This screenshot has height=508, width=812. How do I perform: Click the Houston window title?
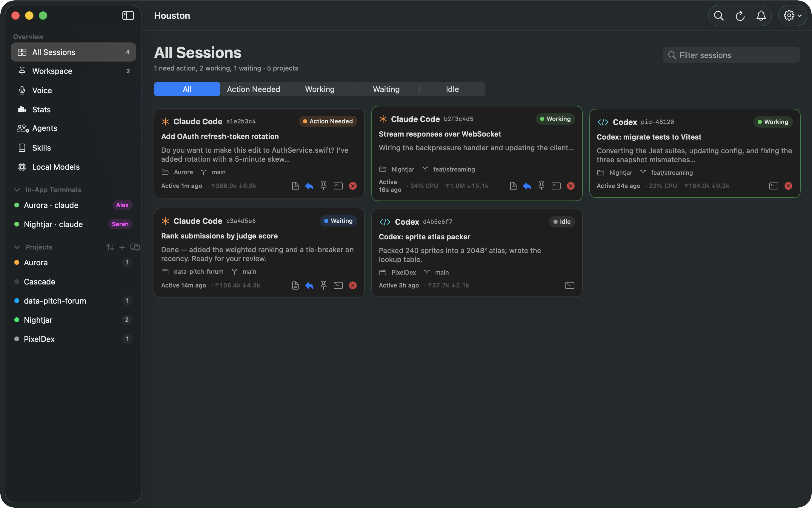[x=172, y=16]
